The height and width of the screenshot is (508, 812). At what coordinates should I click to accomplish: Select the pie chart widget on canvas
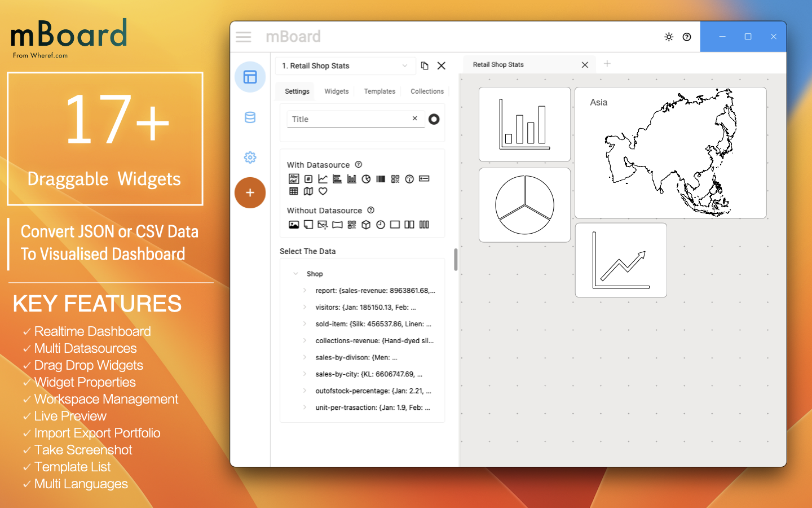coord(524,205)
